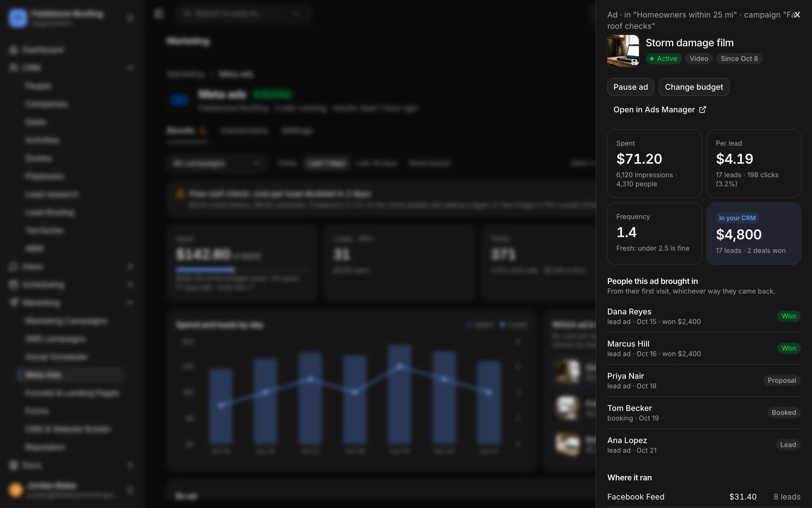The image size is (812, 508).
Task: Open Dana Reyes lead record
Action: (x=704, y=316)
